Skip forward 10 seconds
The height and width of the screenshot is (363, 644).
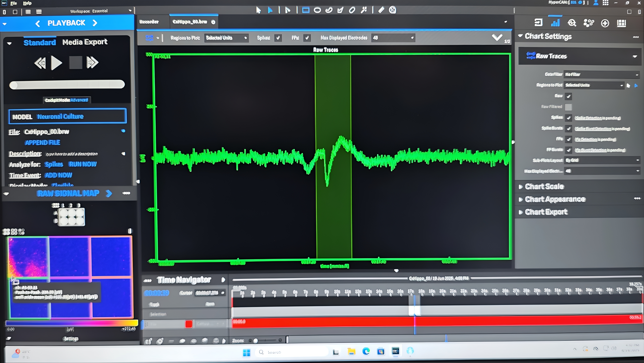(x=92, y=62)
